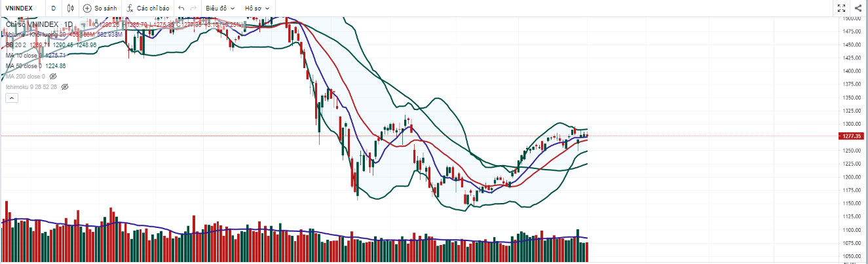Click the 1200.00 price axis label
The width and height of the screenshot is (868, 264).
pyautogui.click(x=852, y=177)
